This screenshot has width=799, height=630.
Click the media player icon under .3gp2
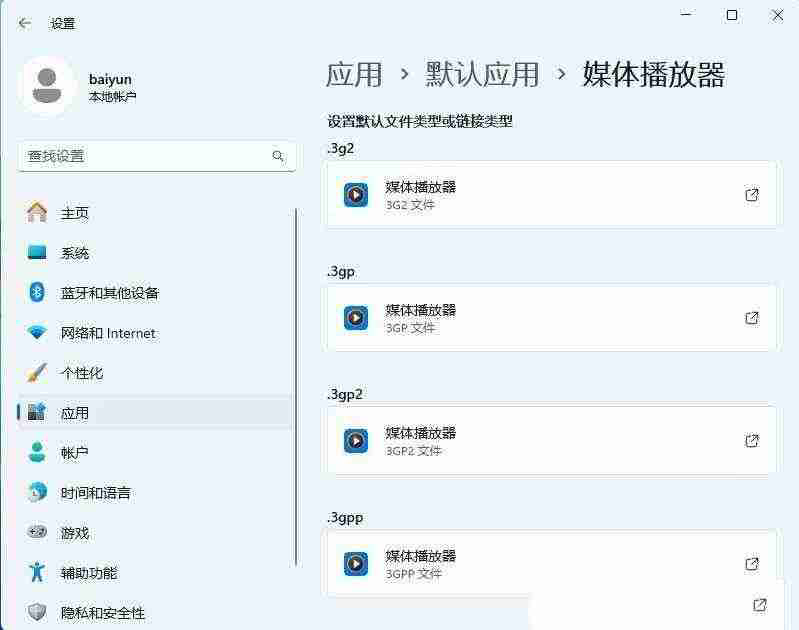pos(356,441)
